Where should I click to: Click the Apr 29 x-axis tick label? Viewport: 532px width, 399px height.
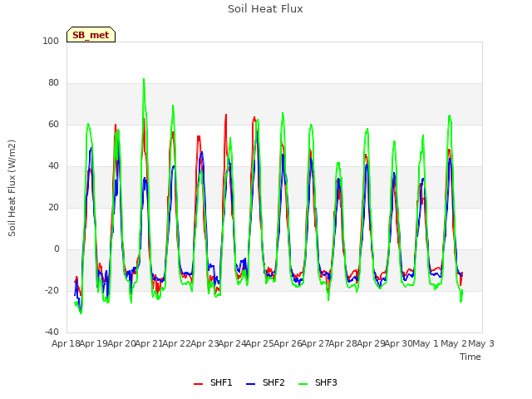click(x=371, y=343)
